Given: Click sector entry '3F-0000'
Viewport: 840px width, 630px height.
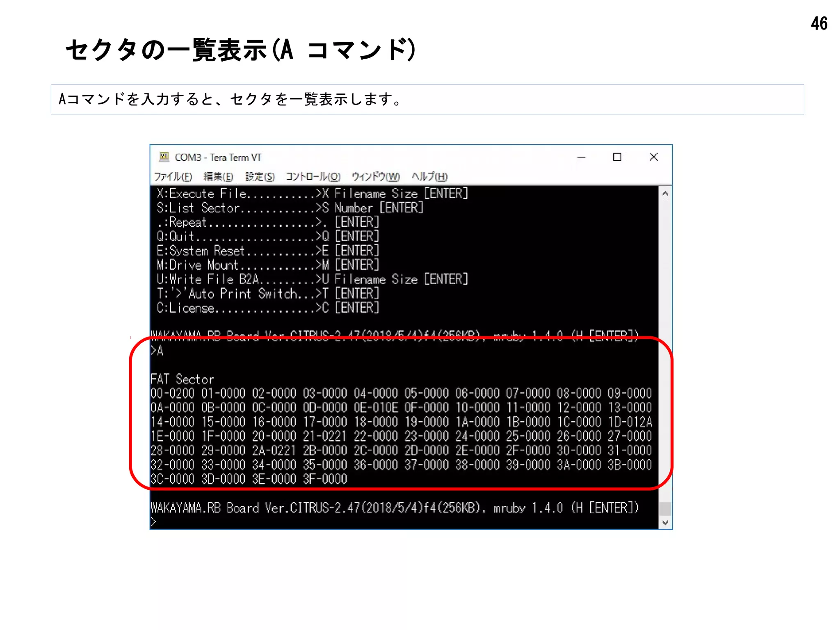Looking at the screenshot, I should (x=325, y=479).
